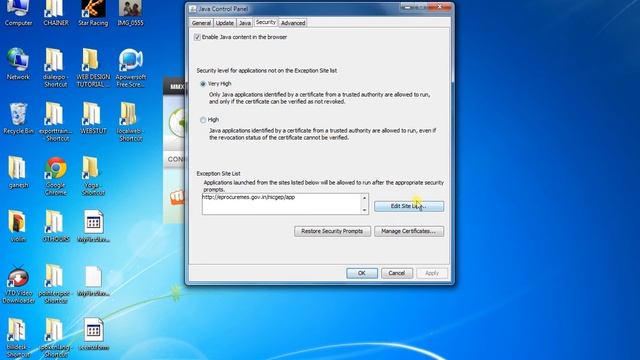Launch Apowersoft Free Screen recorder icon
Screen dimensions: 640x360
tap(131, 68)
